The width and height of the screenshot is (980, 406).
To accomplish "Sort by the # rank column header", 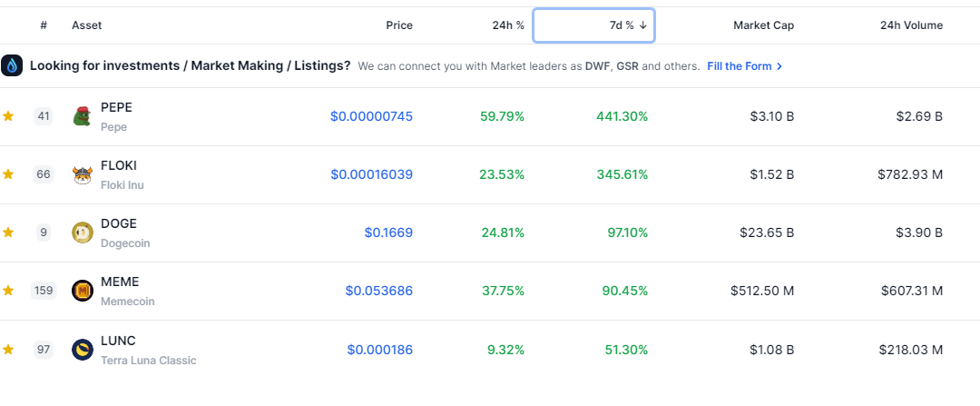I will [x=44, y=25].
